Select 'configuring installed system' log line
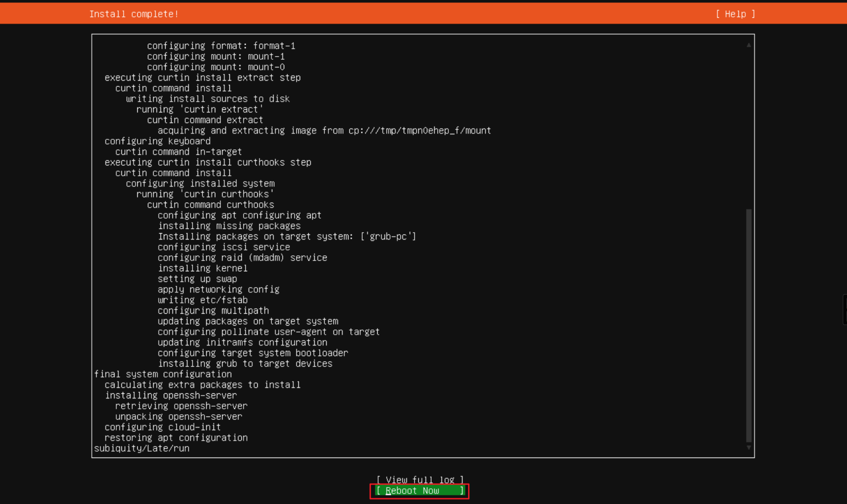 [x=200, y=183]
